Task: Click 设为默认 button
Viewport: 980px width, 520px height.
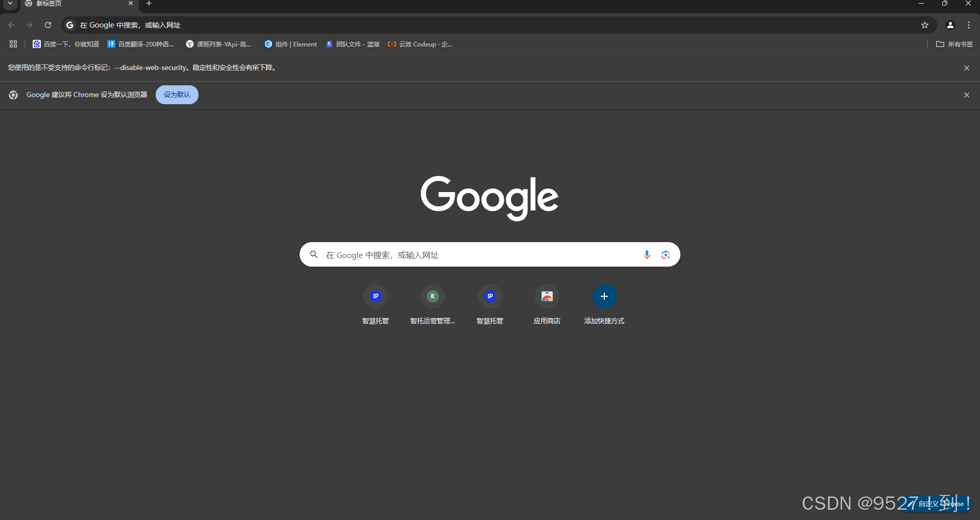Action: 177,95
